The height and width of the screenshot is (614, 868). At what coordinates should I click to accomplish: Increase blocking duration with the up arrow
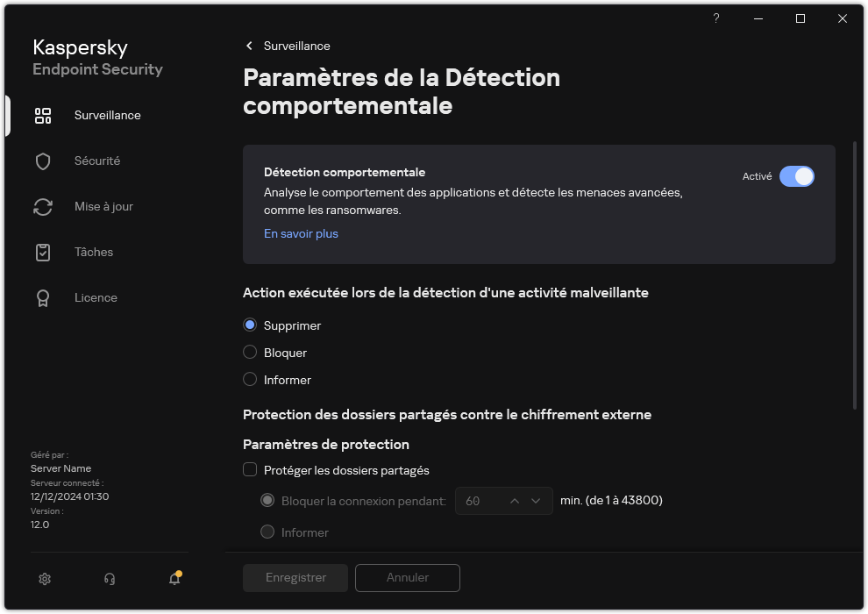point(516,500)
